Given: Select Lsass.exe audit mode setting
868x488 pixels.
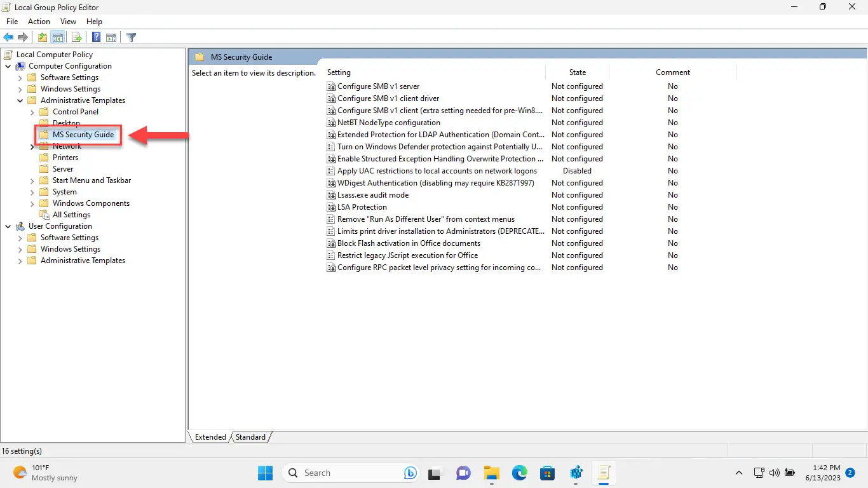Looking at the screenshot, I should click(373, 195).
